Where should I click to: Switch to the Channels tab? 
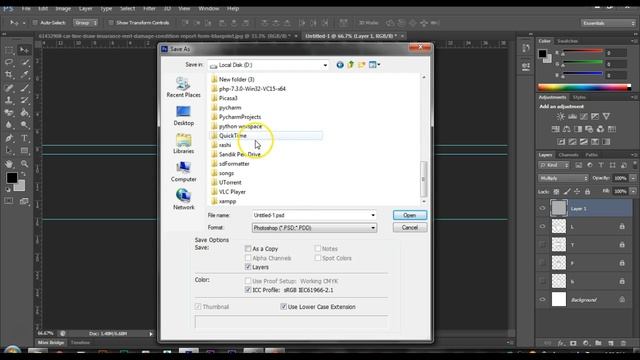click(x=568, y=155)
